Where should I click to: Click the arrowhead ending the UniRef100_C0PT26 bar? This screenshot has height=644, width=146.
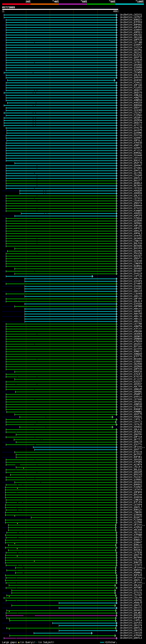[92, 276]
